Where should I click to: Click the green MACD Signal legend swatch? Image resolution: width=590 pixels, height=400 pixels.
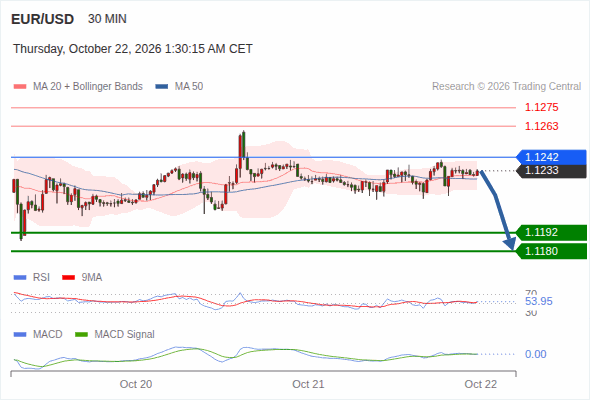tap(81, 335)
